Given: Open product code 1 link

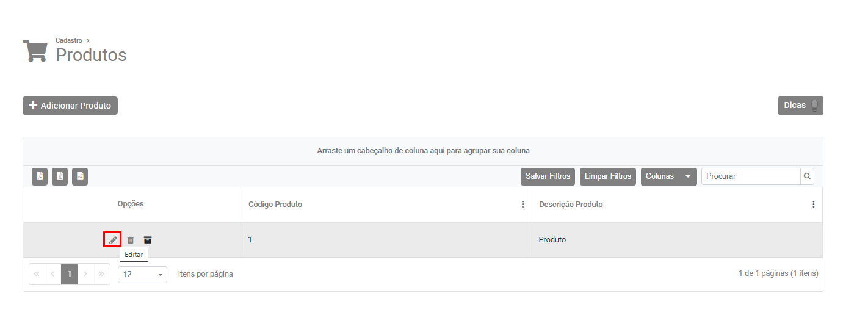Looking at the screenshot, I should coord(250,240).
